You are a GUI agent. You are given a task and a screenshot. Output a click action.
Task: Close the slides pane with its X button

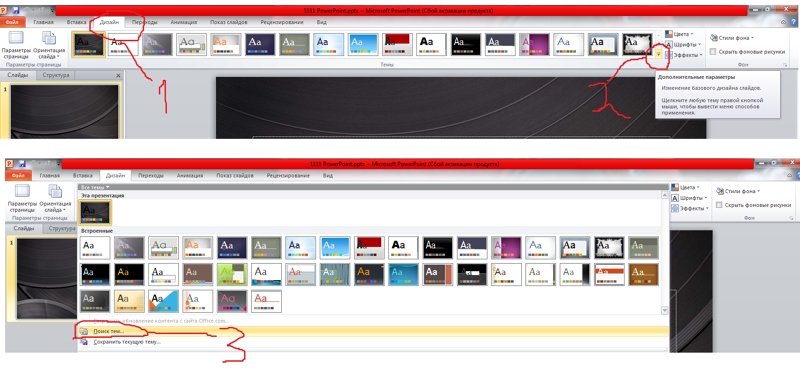coord(118,75)
